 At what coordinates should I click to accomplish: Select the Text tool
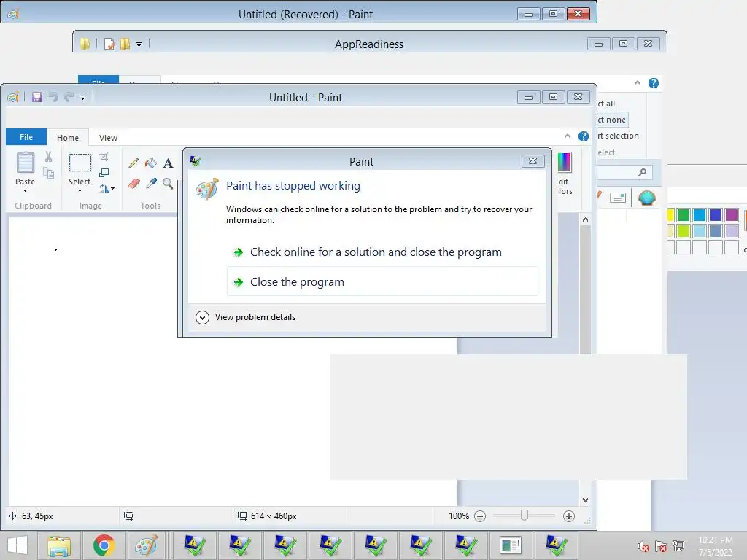(x=168, y=163)
